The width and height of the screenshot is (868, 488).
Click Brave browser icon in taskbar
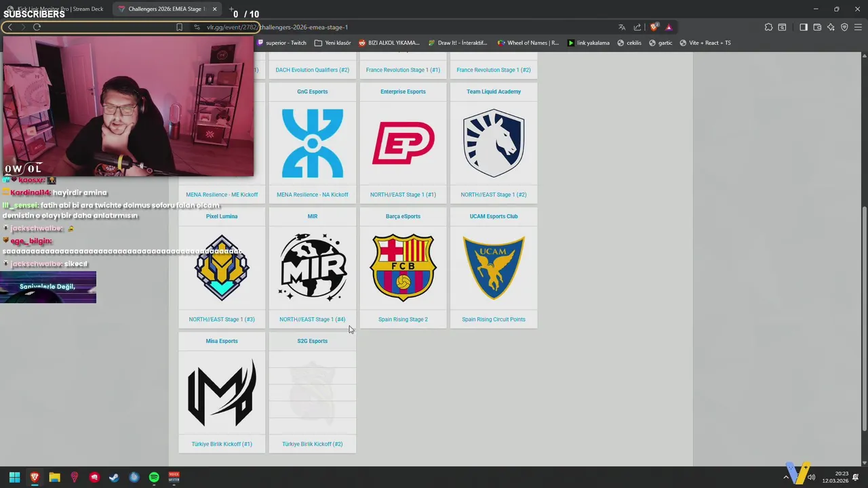point(35,477)
